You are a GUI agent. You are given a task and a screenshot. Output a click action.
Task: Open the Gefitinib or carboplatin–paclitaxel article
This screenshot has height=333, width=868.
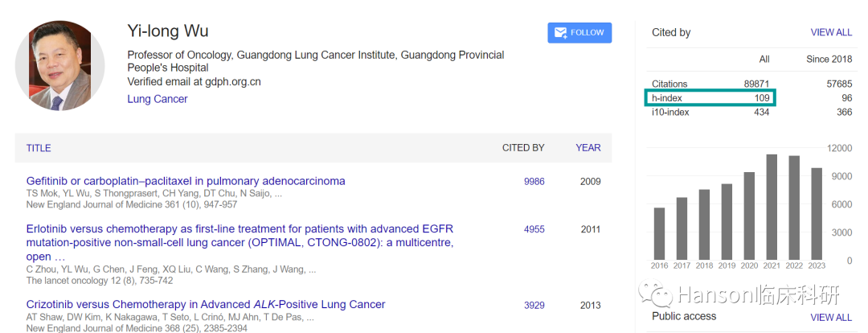click(186, 181)
